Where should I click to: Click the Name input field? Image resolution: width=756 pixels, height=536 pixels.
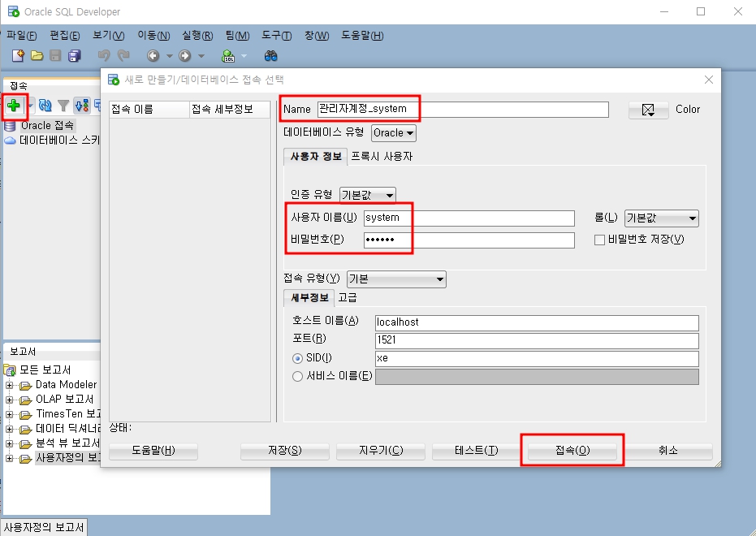463,110
